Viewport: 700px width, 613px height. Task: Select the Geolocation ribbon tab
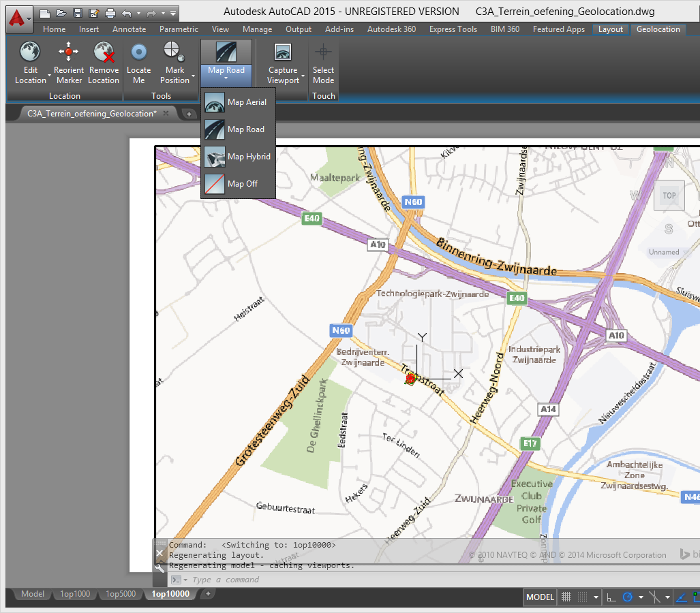click(x=658, y=29)
